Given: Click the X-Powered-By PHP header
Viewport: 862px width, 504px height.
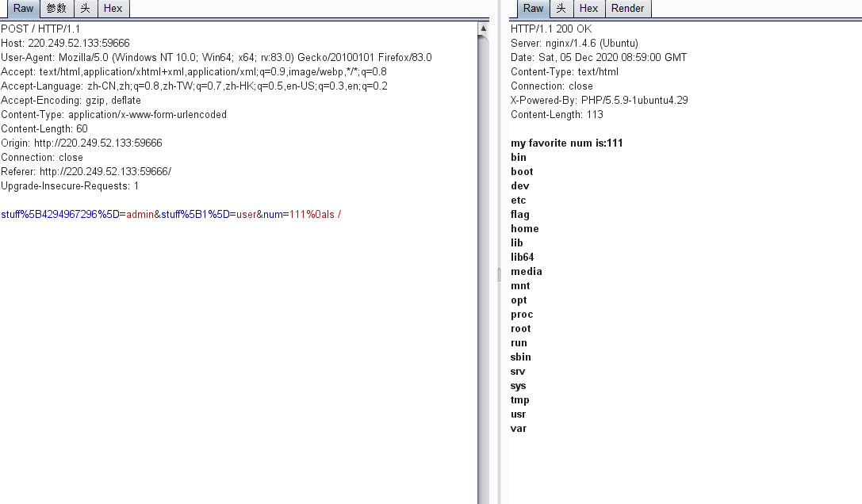Looking at the screenshot, I should 600,100.
